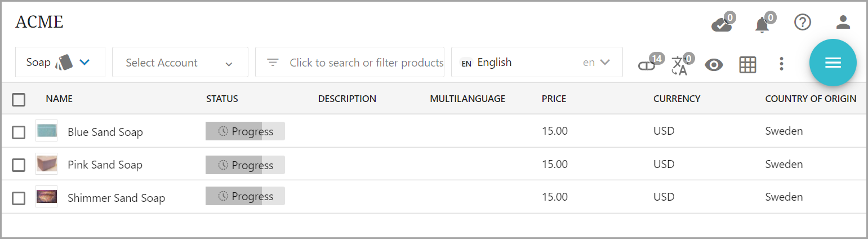Click the STATUS column header
Image resolution: width=868 pixels, height=239 pixels.
222,99
